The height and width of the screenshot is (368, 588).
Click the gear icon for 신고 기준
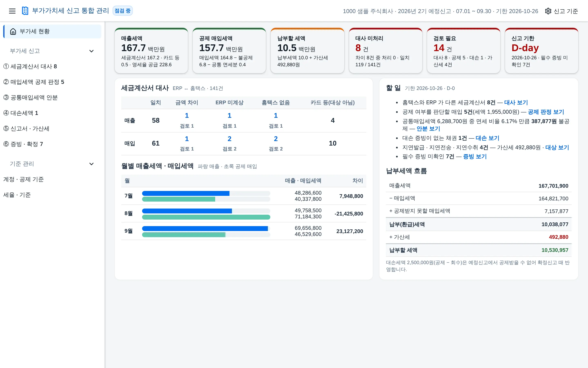tap(548, 11)
